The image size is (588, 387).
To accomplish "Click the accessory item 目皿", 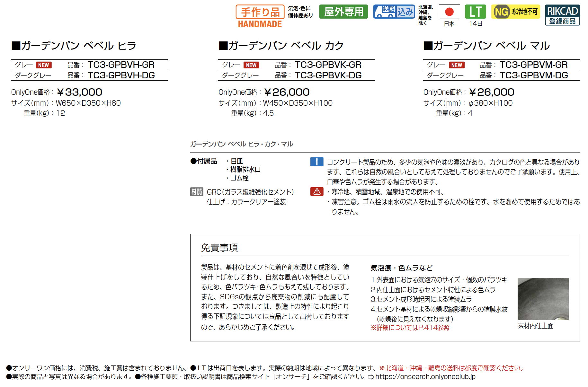I will [x=237, y=161].
